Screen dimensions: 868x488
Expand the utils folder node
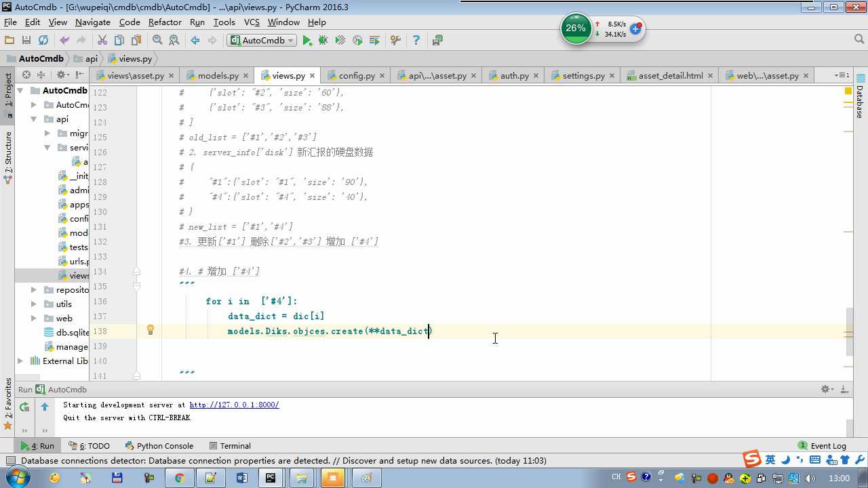click(x=34, y=304)
